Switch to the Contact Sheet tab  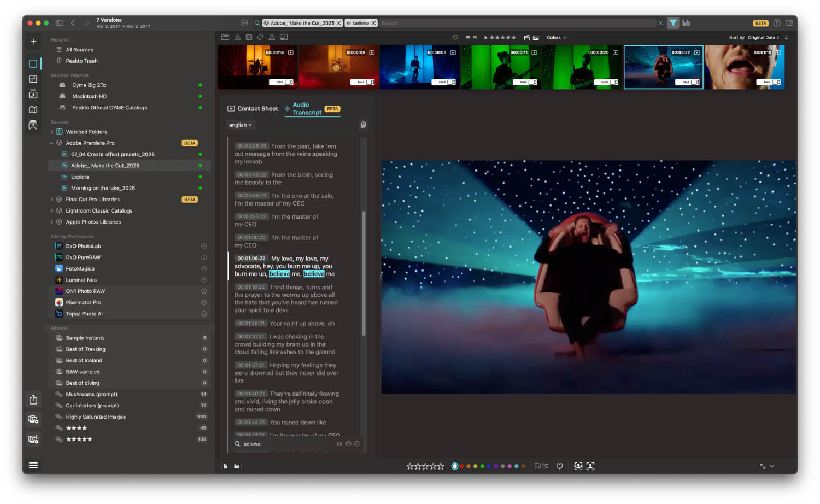253,109
